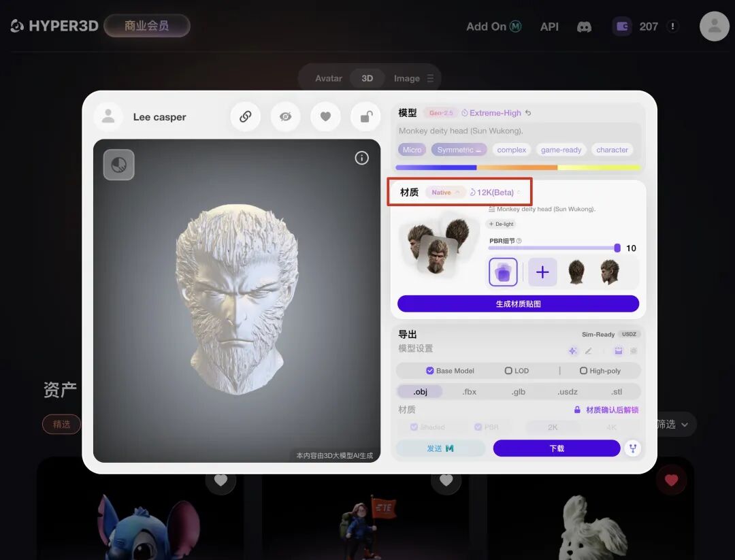
Task: Open the Symmetric tag dropdown
Action: pyautogui.click(x=459, y=150)
